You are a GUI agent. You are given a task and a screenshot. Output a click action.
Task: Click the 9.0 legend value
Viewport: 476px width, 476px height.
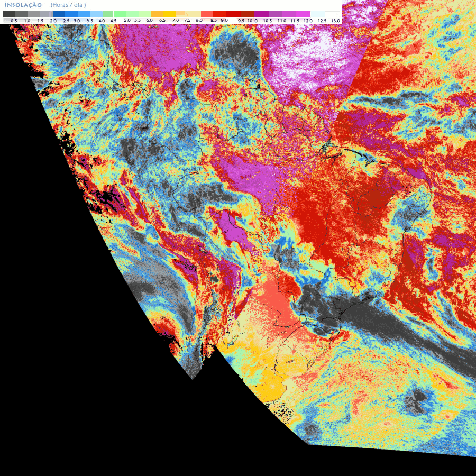[x=224, y=20]
